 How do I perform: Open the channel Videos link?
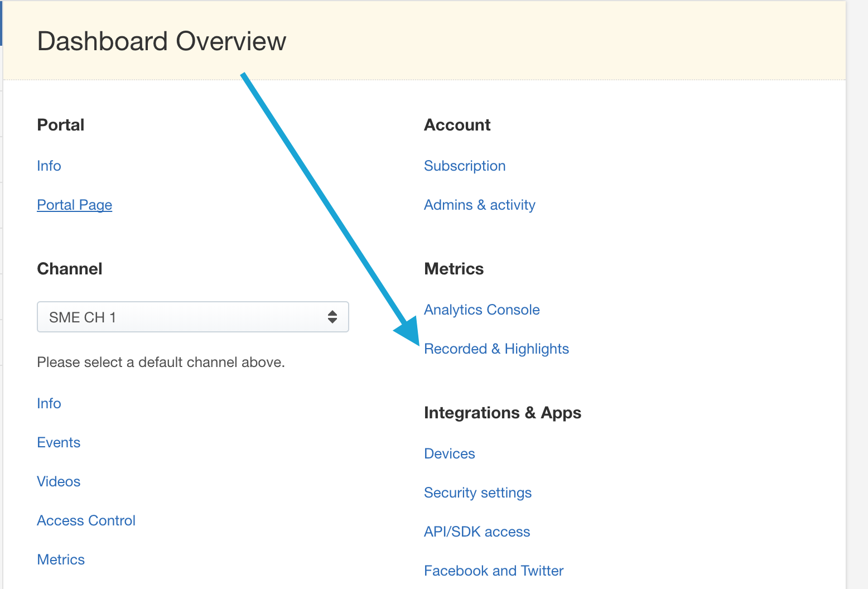[59, 481]
